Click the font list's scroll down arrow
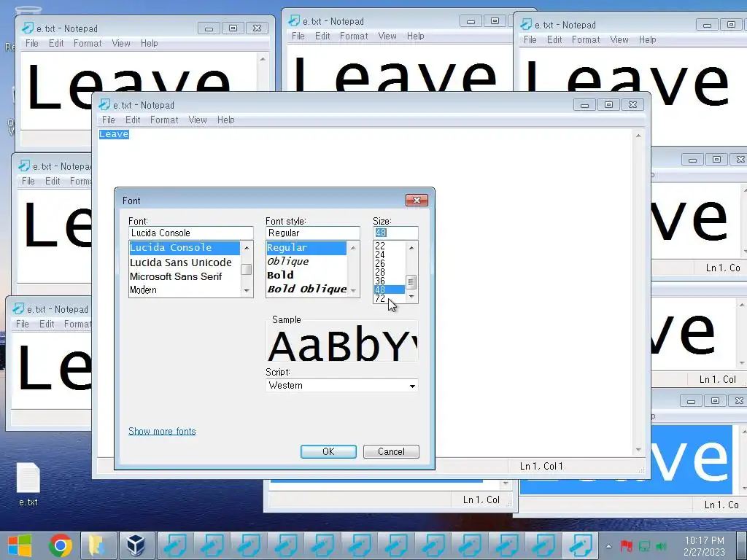The image size is (747, 560). (x=247, y=290)
